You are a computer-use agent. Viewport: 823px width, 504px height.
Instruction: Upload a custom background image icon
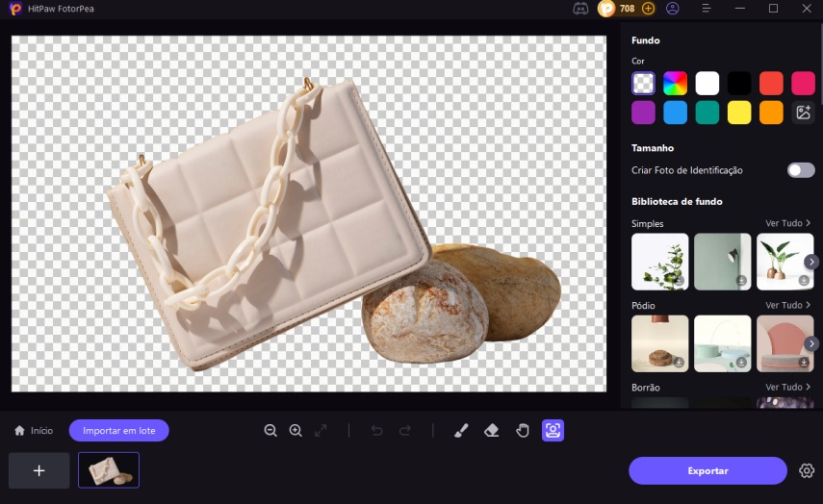(803, 113)
